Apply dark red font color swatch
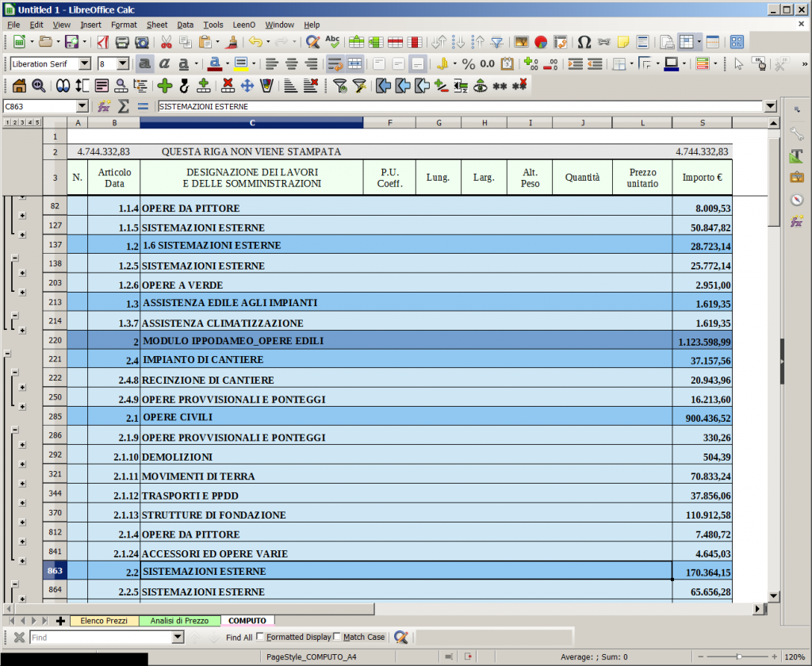This screenshot has height=666, width=812. tap(214, 63)
